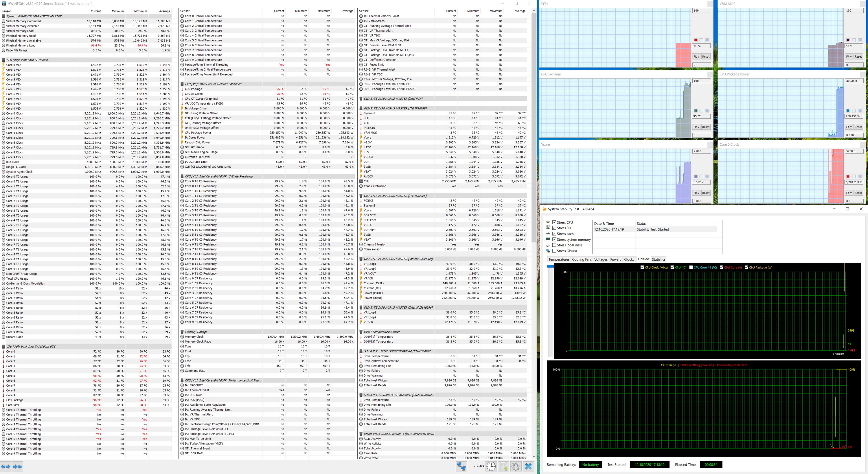Click the red color swatch in PCH graph
The image size is (868, 474).
(x=696, y=41)
